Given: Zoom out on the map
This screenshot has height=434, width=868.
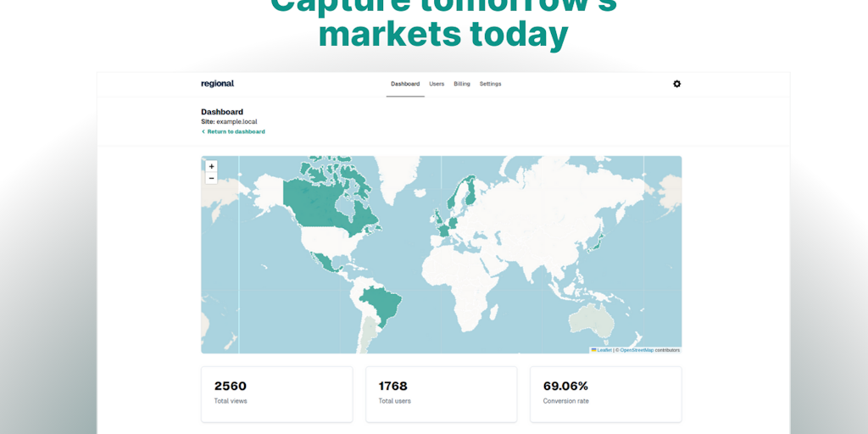Looking at the screenshot, I should [x=211, y=178].
